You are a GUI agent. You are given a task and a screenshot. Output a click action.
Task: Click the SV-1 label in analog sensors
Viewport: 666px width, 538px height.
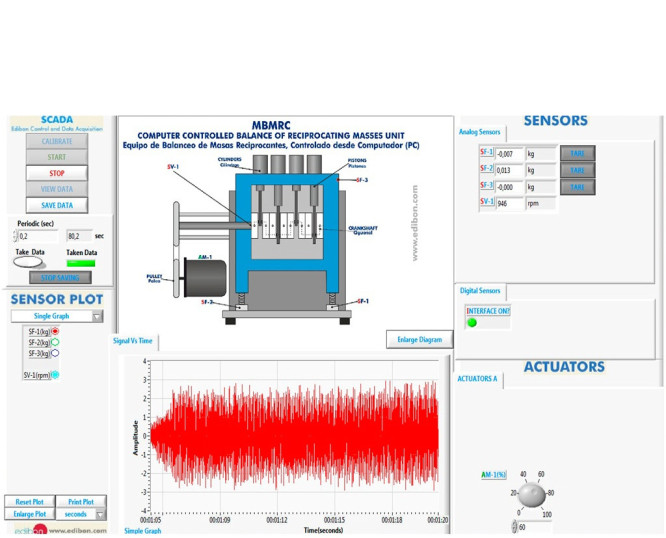487,201
